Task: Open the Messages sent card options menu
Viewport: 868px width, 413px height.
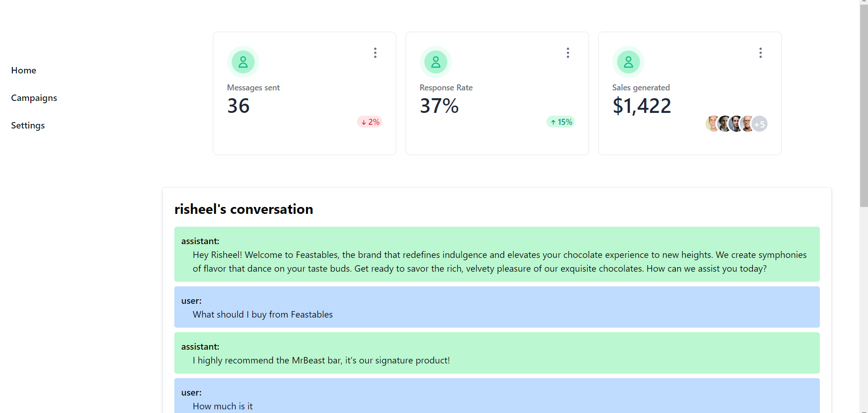Action: (x=375, y=53)
